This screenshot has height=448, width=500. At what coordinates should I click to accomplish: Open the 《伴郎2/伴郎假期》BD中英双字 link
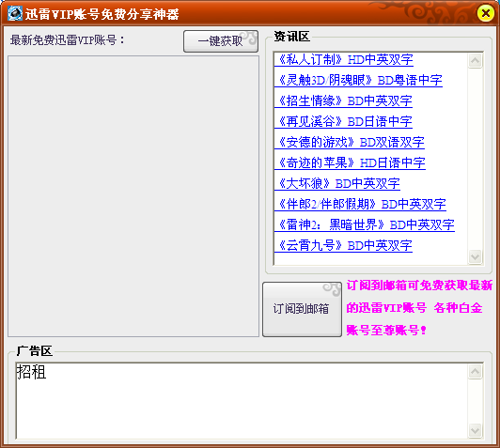(360, 204)
